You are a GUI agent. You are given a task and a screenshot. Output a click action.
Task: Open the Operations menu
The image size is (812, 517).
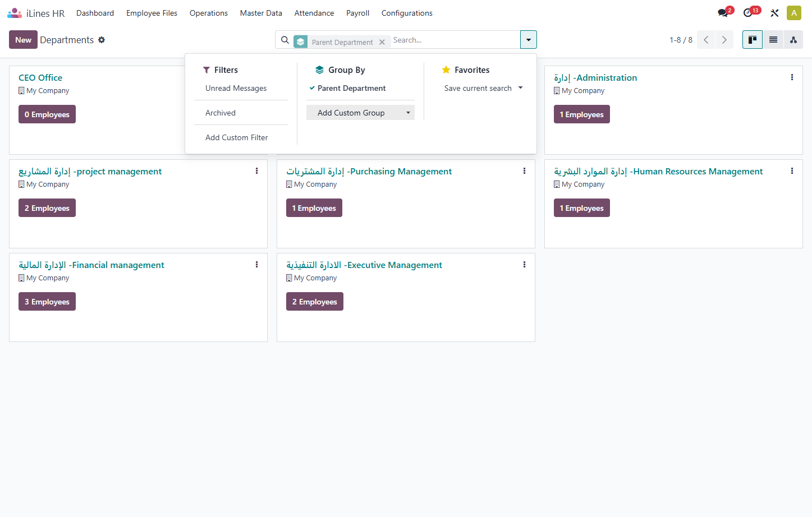209,13
